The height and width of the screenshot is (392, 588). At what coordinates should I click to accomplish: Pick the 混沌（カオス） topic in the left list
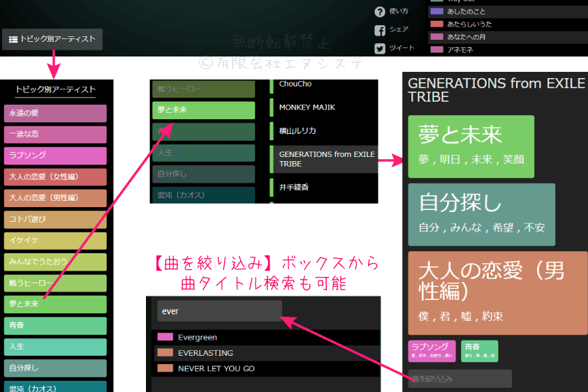[x=55, y=386]
